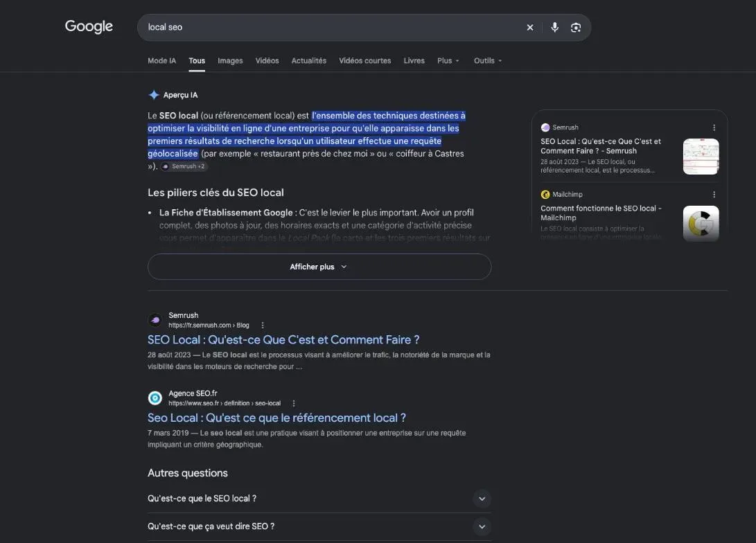Open the three-dot menu on Mailchimp source card
This screenshot has height=543, width=756.
coord(714,195)
